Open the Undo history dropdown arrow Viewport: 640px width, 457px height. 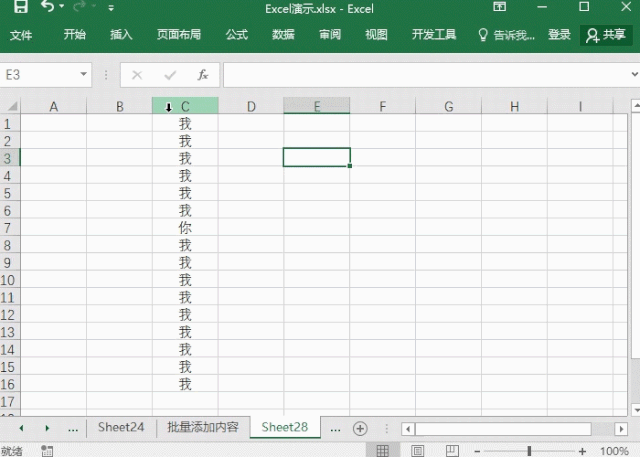(x=62, y=7)
